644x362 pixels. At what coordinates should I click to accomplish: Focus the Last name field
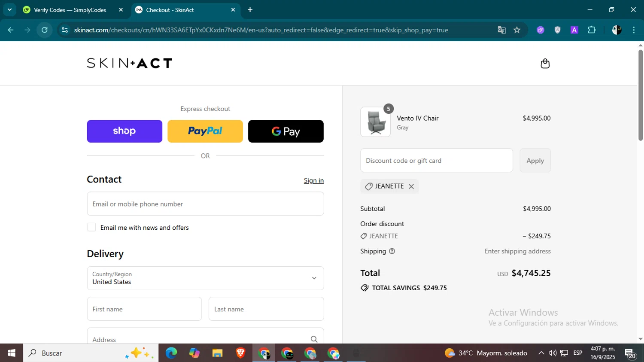[266, 309]
